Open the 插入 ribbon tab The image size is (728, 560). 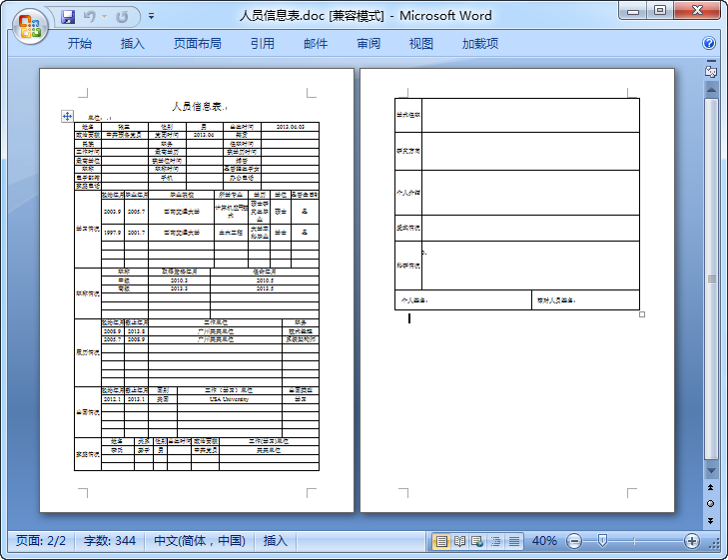[133, 44]
